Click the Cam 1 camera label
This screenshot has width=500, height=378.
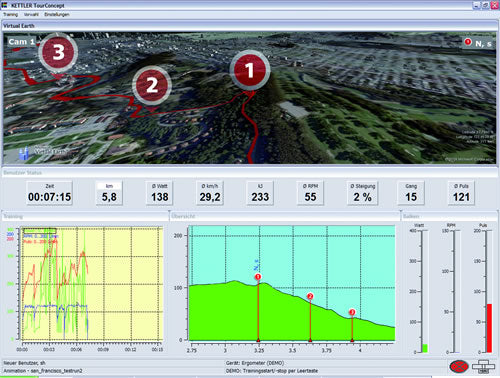pos(21,42)
